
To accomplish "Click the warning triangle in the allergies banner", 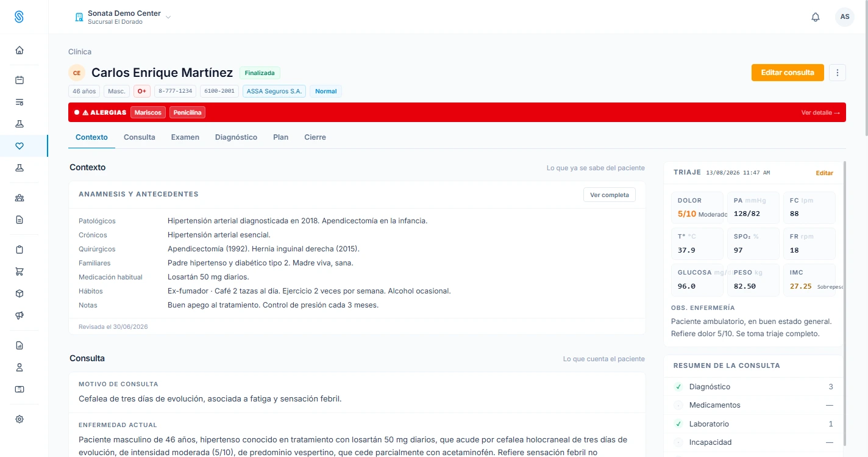I will click(85, 112).
